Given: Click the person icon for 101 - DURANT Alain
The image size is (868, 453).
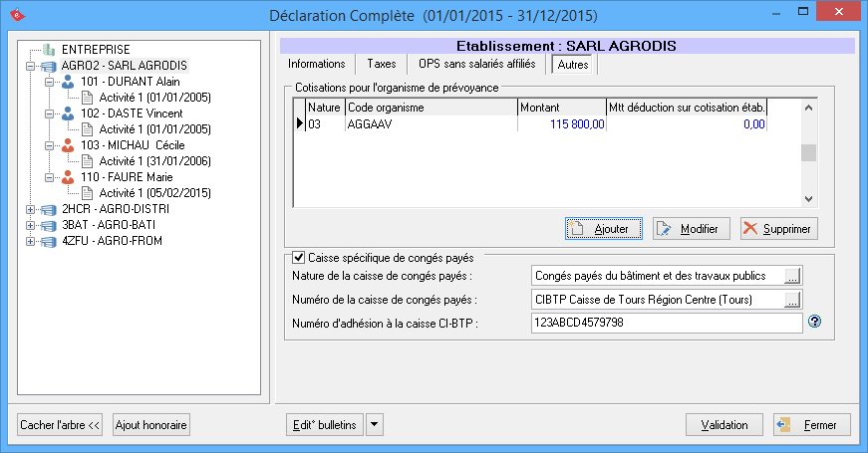Looking at the screenshot, I should pyautogui.click(x=68, y=82).
